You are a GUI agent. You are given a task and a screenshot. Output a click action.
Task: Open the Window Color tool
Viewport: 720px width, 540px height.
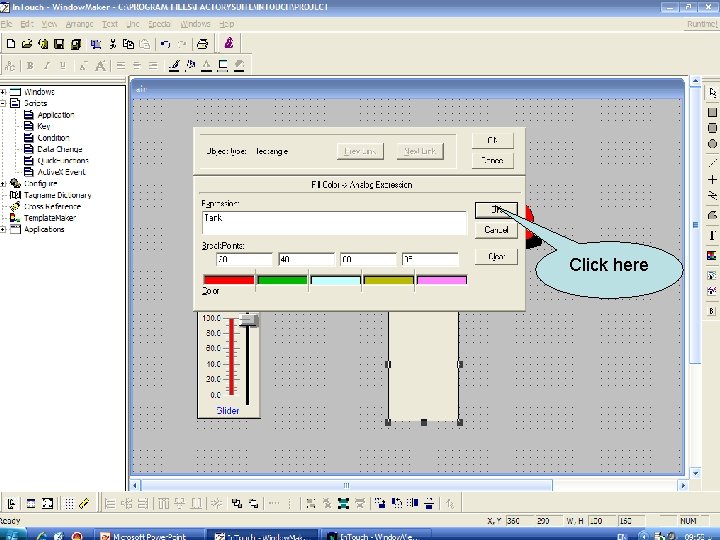[x=223, y=66]
